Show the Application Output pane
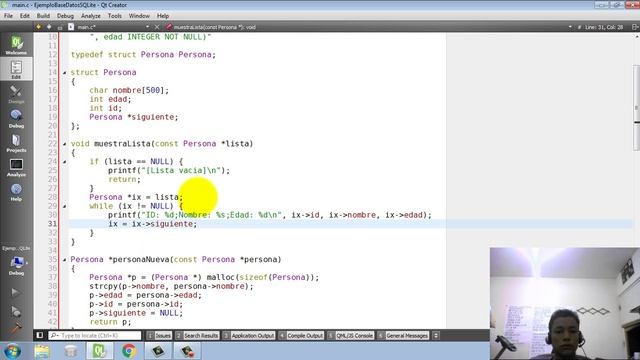Viewport: 640px width, 360px height. coord(249,336)
